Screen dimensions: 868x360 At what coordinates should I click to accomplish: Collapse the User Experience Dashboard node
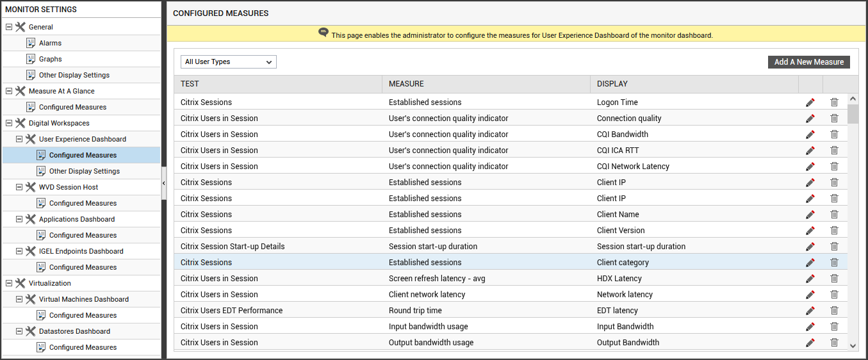click(19, 139)
